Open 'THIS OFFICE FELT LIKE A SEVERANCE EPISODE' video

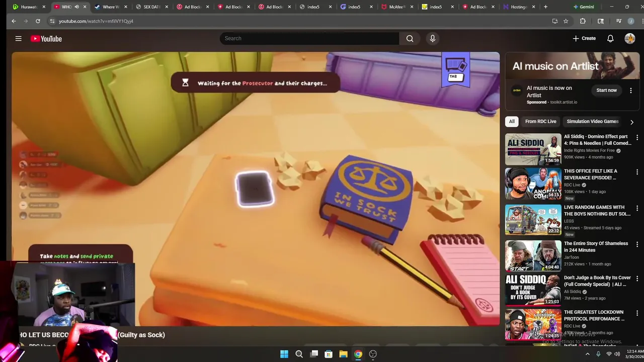tap(533, 184)
